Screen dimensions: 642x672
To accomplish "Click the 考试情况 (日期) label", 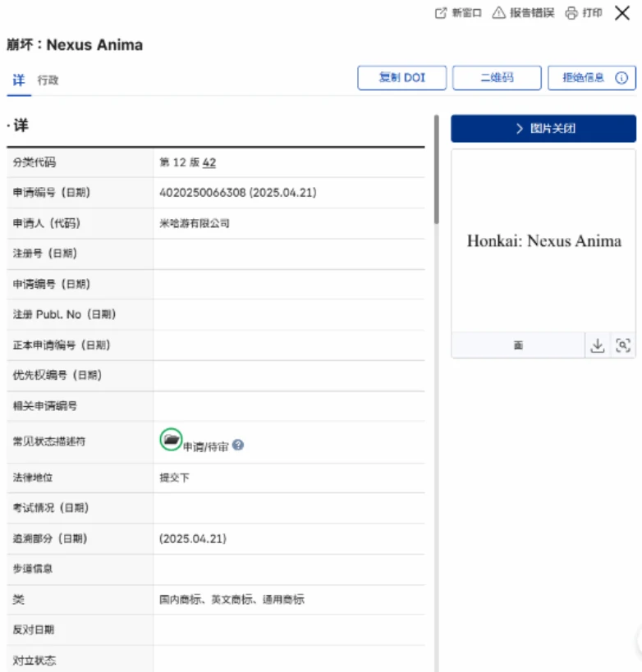I will point(51,508).
